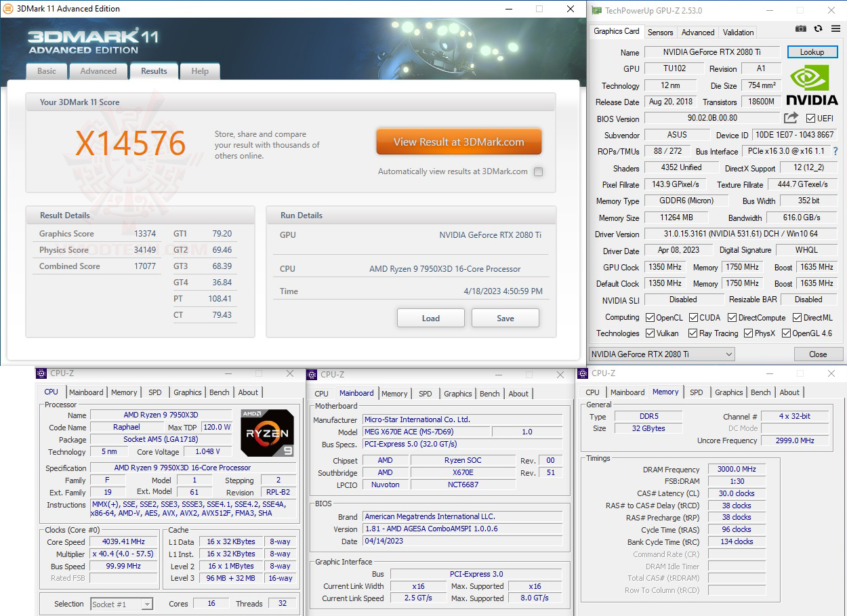Image resolution: width=847 pixels, height=616 pixels.
Task: Click CPU-Z processor window title icon
Action: click(x=41, y=373)
